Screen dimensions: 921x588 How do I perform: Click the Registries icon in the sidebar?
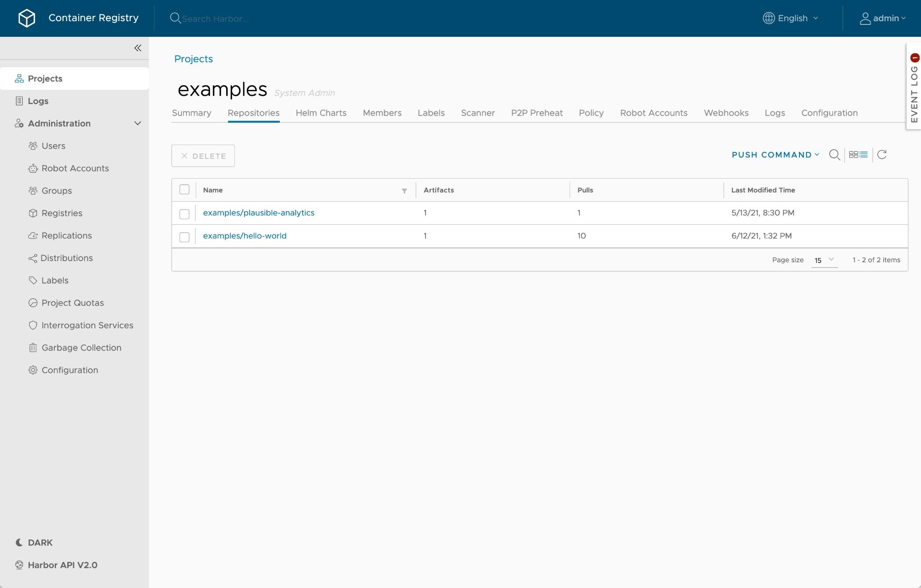click(33, 213)
